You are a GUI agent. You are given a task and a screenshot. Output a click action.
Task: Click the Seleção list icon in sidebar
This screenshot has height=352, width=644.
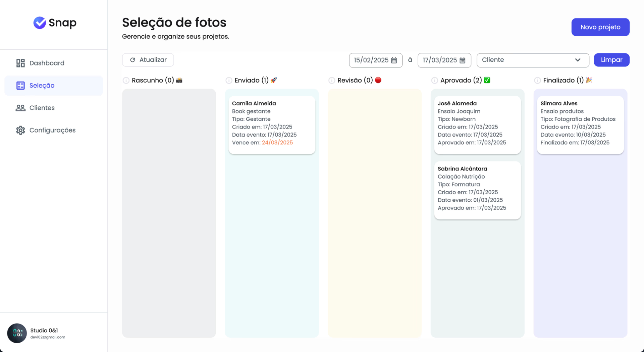click(x=20, y=86)
